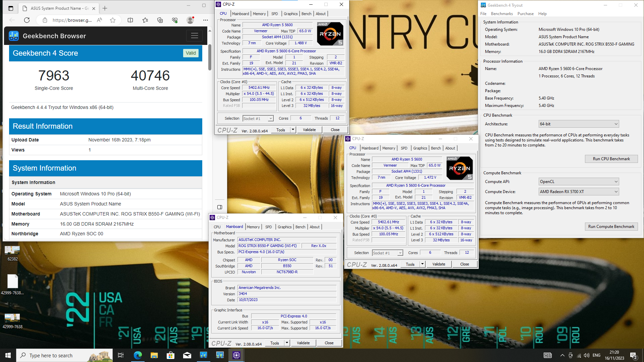
Task: Select the 42999-7638... blank file desktop icon
Action: click(12, 285)
